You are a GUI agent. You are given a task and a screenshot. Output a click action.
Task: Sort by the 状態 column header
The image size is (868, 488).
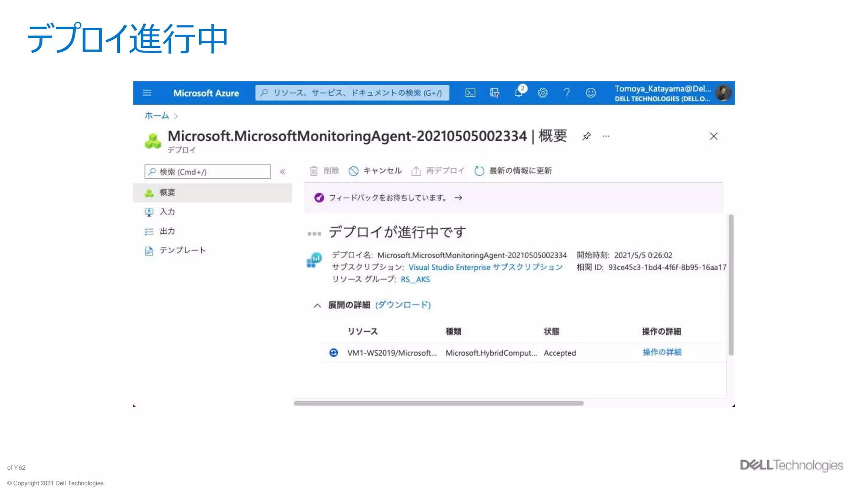coord(551,331)
